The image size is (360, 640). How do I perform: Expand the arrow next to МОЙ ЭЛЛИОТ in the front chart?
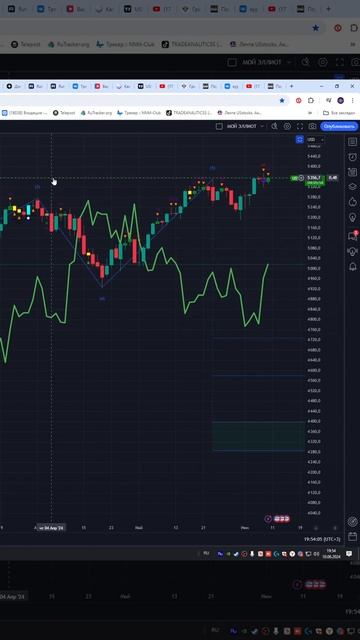click(x=262, y=127)
